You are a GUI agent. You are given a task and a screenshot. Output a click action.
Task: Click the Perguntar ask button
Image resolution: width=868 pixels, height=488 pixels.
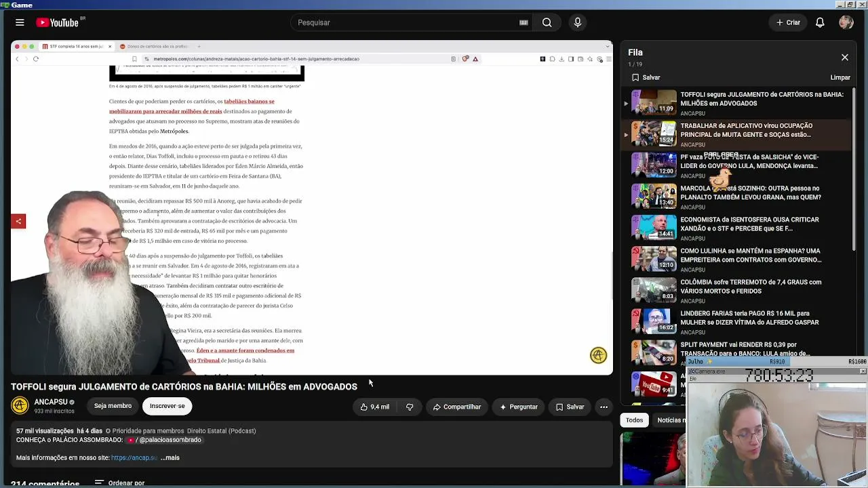point(519,407)
